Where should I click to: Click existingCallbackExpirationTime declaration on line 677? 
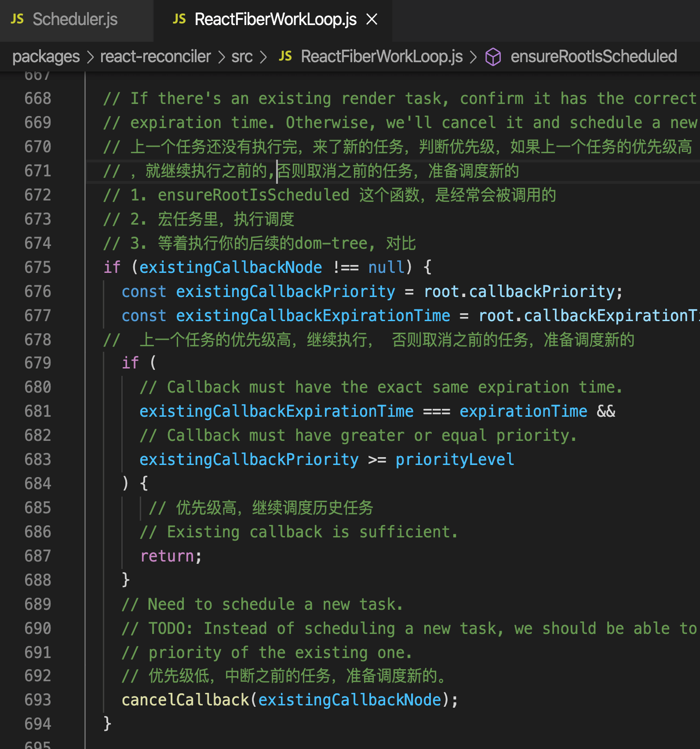point(313,316)
